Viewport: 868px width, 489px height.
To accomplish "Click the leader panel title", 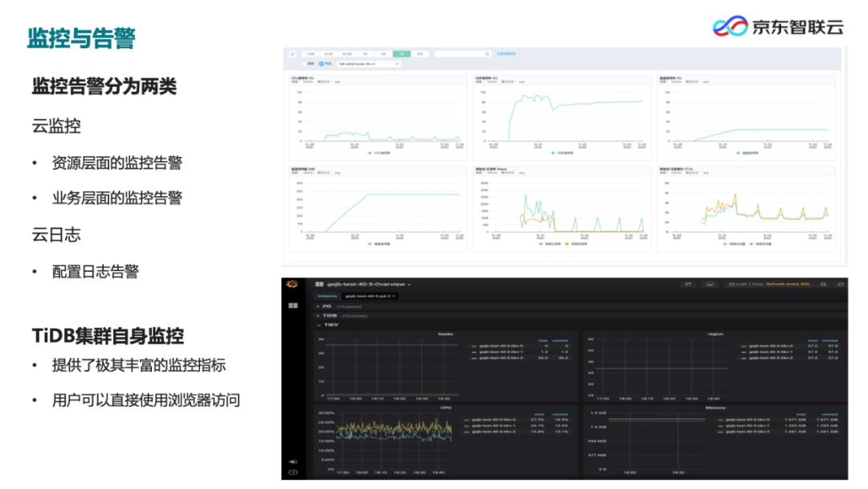I will pos(445,334).
